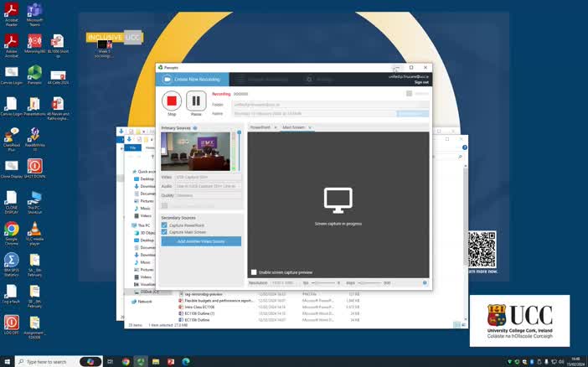Pause the Panopto recording
This screenshot has height=367, width=588.
click(x=196, y=101)
